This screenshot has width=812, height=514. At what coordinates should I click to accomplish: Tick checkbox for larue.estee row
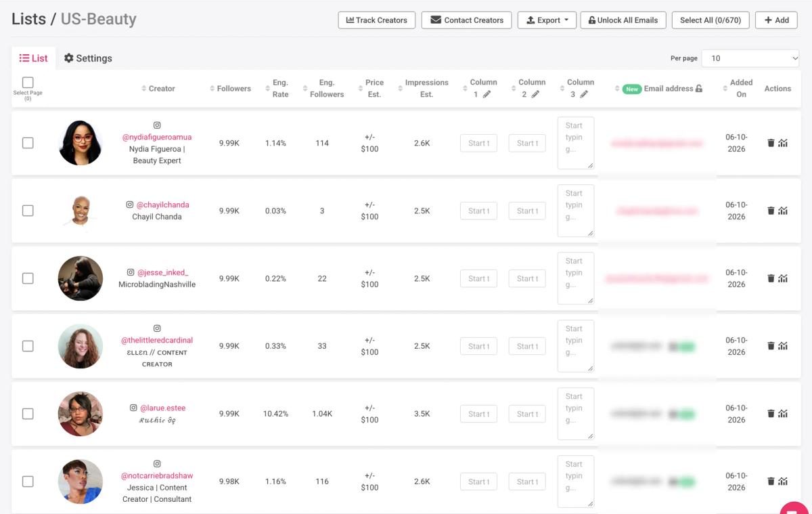28,414
